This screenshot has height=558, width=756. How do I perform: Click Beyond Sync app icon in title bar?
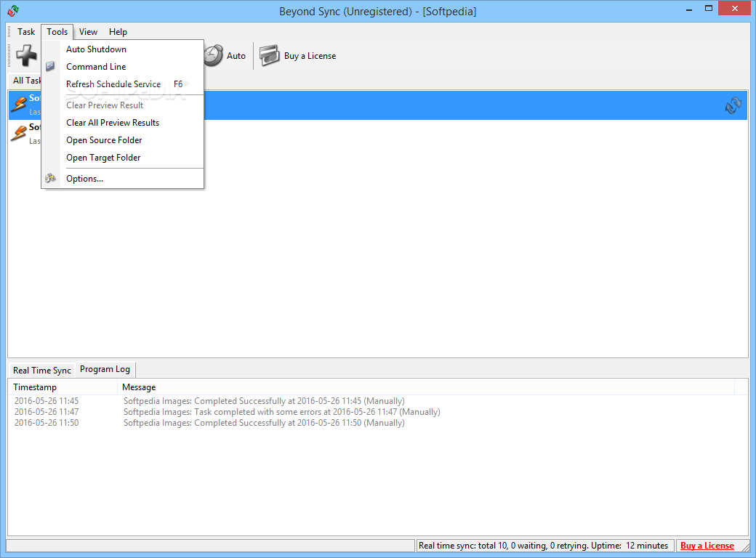[x=13, y=11]
